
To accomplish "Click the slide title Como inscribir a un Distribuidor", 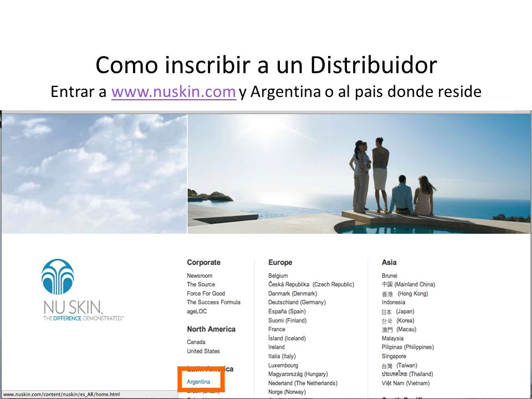I will pyautogui.click(x=267, y=64).
